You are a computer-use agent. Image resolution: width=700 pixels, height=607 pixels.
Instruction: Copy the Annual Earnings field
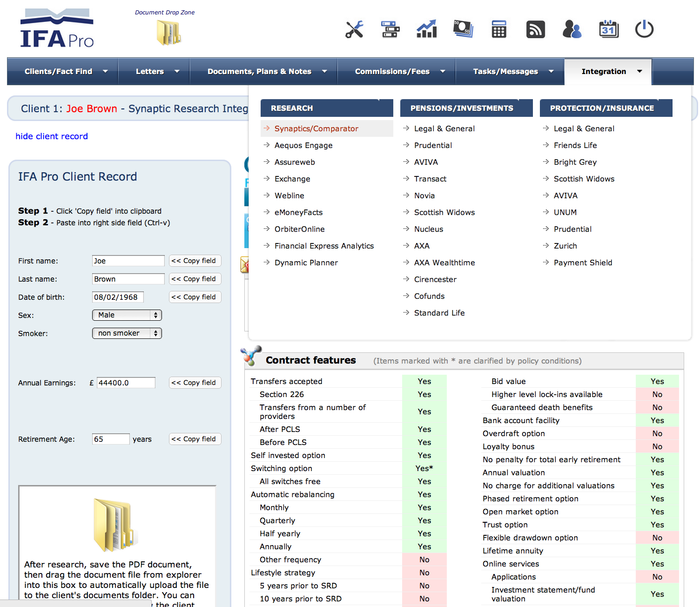pos(195,383)
